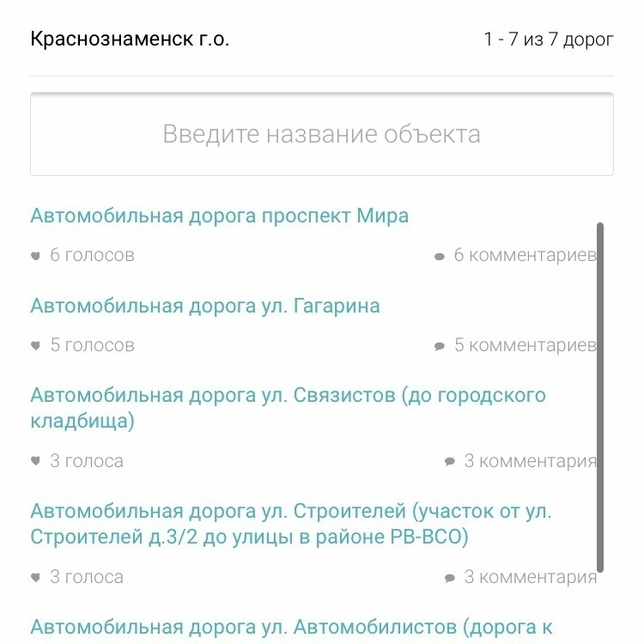Click heart icon under ул. Связистов road
Screen dimensions: 644x644
35,461
